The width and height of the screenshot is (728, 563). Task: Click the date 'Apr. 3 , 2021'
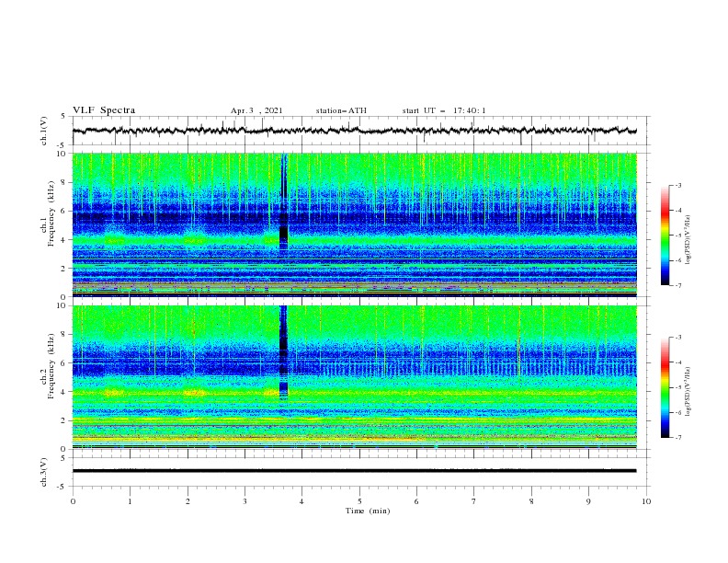256,110
